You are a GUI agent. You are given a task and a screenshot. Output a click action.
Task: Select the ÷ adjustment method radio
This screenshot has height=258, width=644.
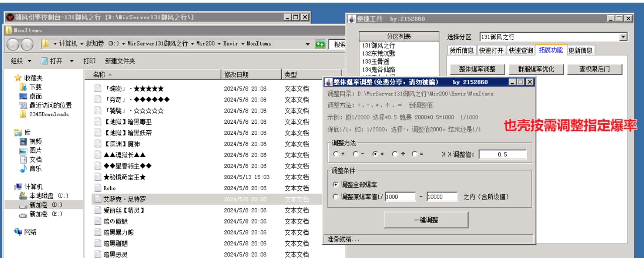tap(395, 154)
